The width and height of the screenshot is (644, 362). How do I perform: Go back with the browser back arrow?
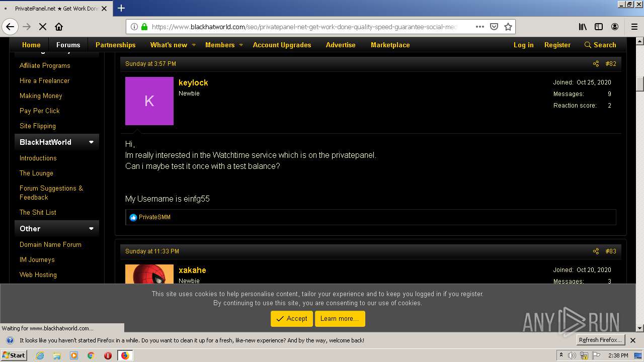(x=10, y=27)
